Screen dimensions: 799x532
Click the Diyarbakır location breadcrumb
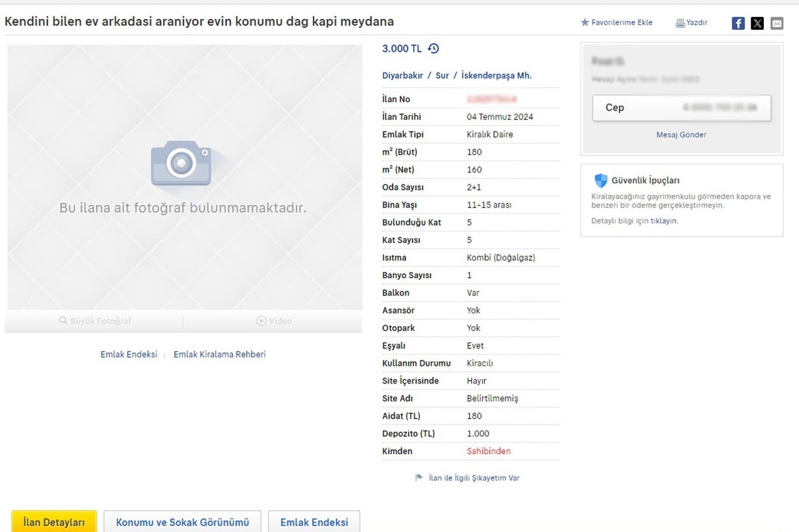(402, 75)
